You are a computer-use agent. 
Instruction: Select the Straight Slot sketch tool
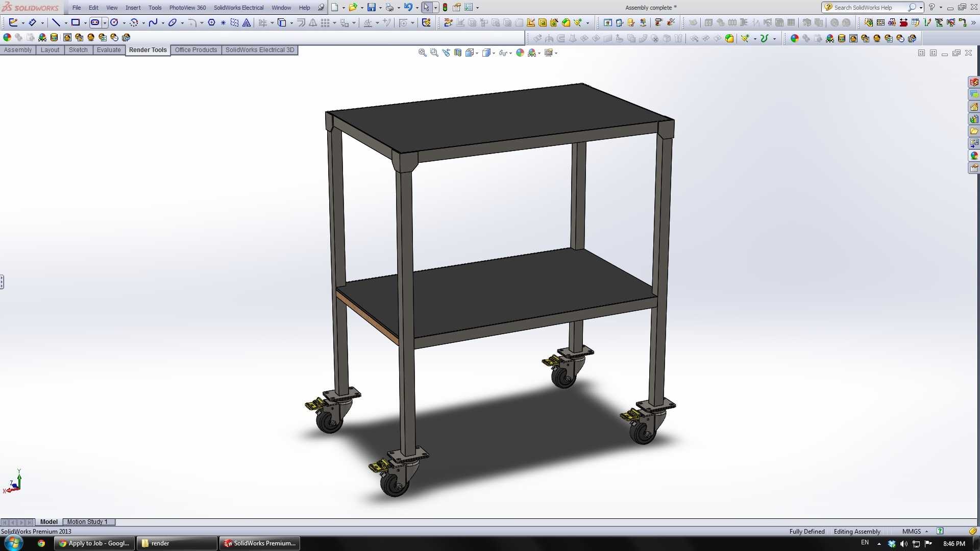point(95,22)
